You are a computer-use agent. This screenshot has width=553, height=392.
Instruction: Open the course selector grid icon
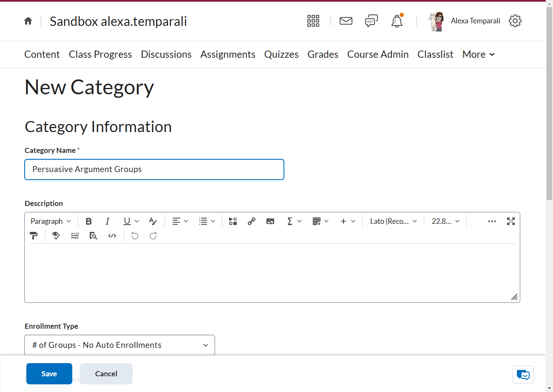pos(313,21)
